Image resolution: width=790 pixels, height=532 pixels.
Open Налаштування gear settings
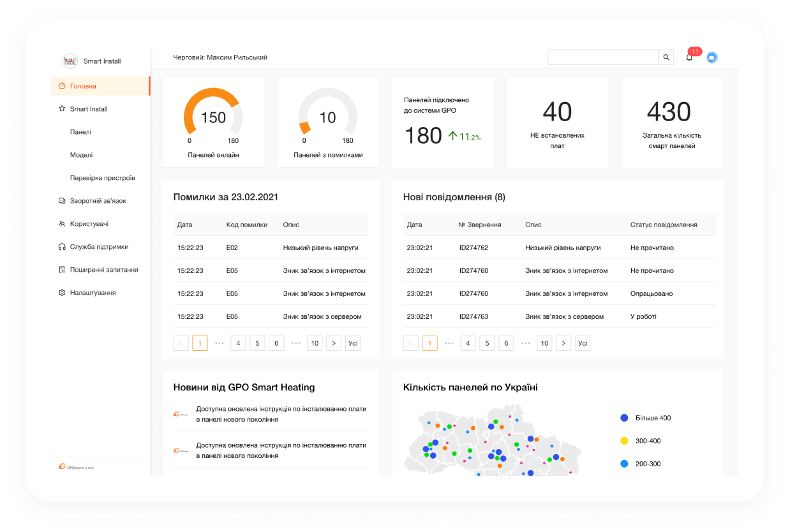click(x=93, y=293)
